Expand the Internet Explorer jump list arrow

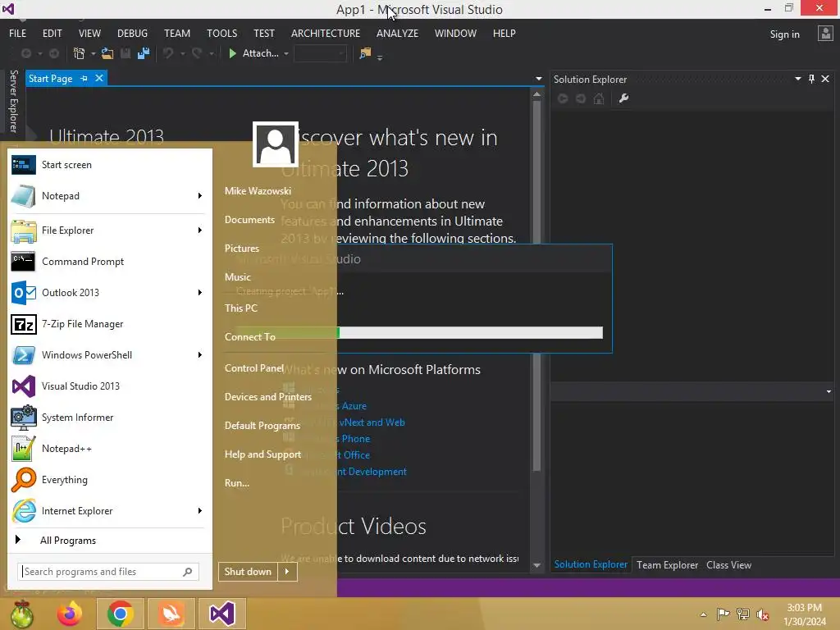[x=200, y=511]
